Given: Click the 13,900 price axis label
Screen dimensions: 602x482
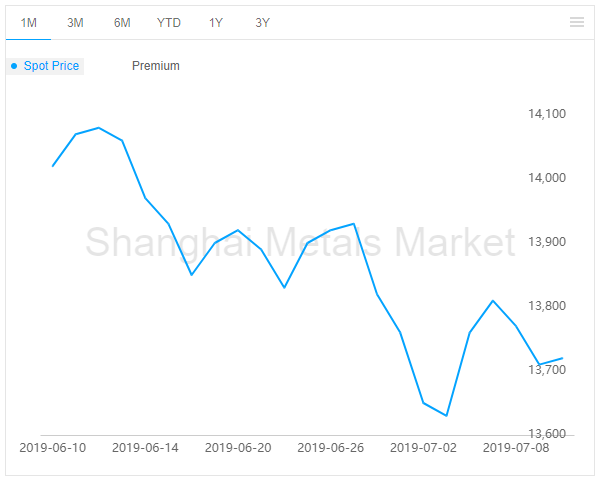Looking at the screenshot, I should [547, 242].
